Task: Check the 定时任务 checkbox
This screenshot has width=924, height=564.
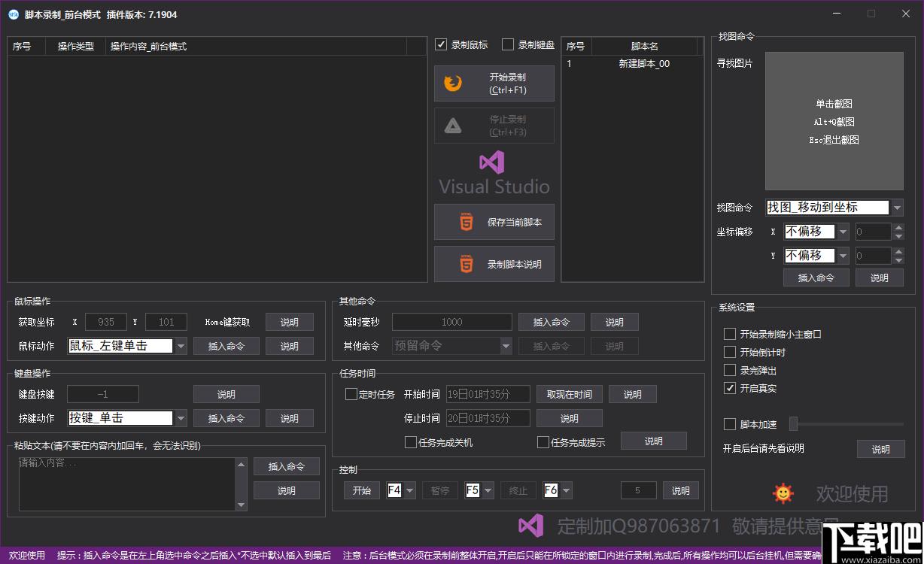Action: tap(351, 394)
